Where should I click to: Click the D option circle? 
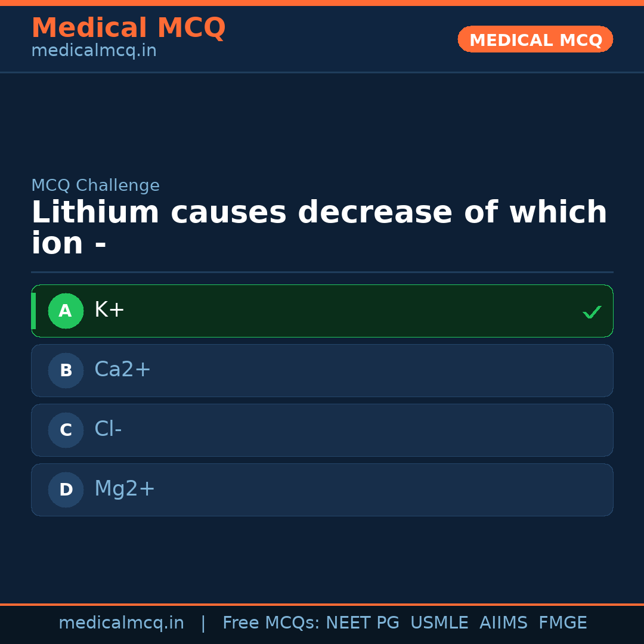point(66,490)
